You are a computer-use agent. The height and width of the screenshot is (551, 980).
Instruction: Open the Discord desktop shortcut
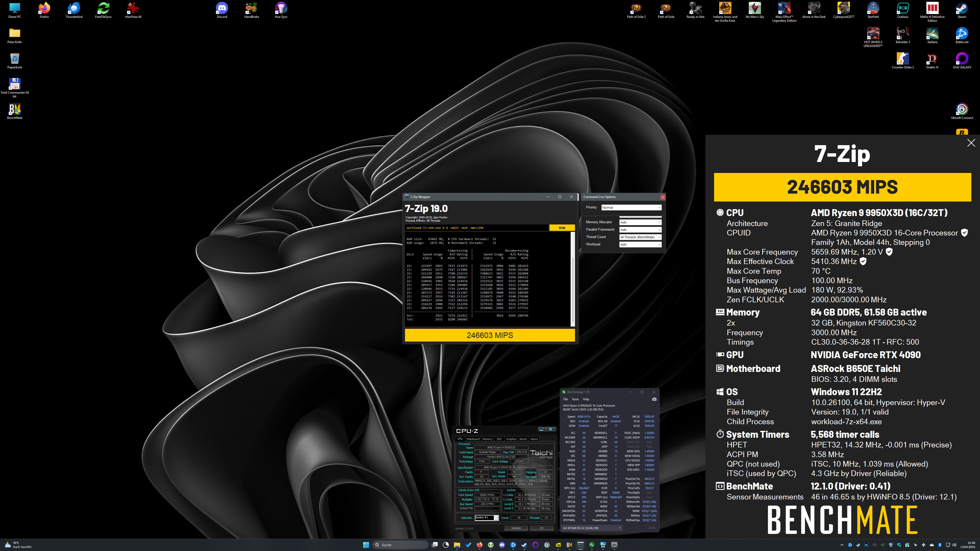pos(222,10)
